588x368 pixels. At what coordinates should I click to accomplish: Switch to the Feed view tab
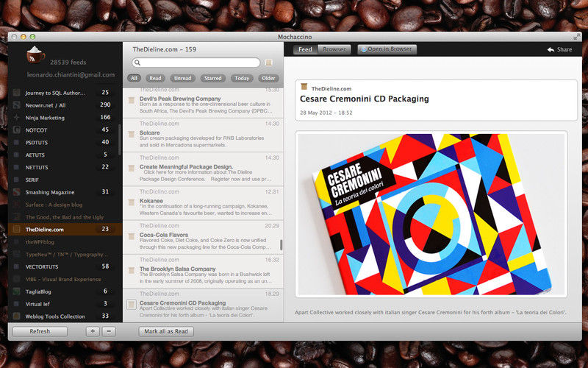tap(305, 49)
